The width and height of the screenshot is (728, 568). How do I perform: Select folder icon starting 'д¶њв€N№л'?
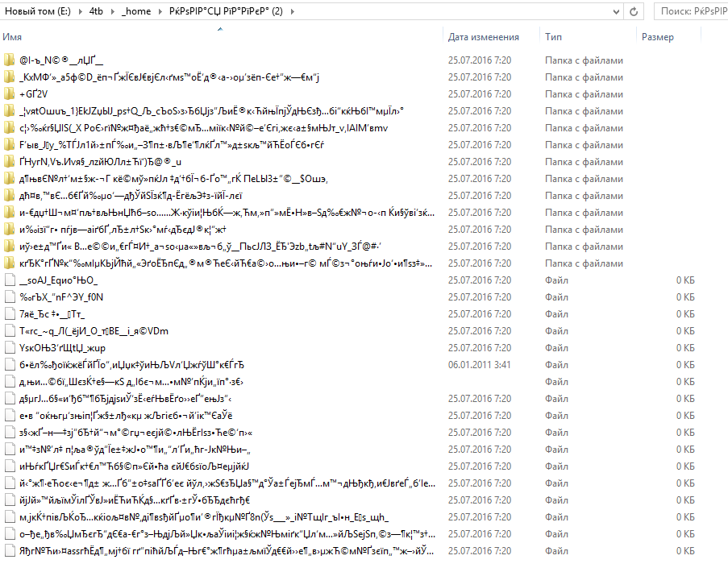[x=10, y=179]
